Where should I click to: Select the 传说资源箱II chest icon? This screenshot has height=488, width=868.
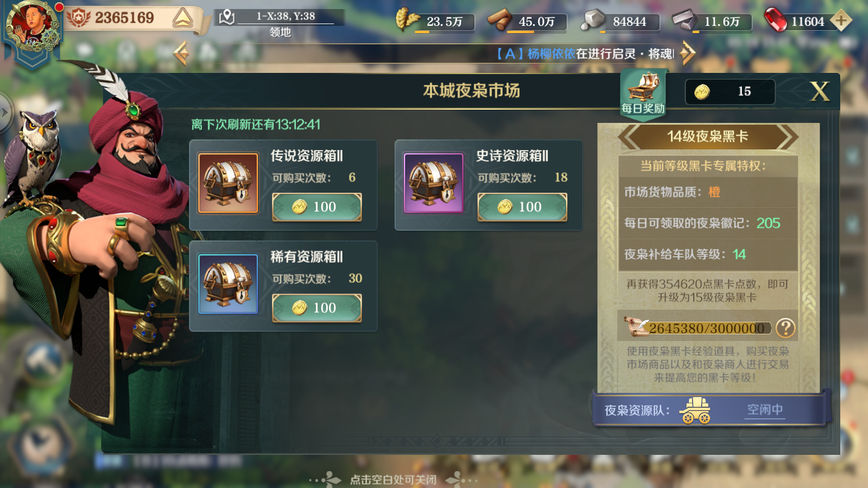(x=228, y=183)
